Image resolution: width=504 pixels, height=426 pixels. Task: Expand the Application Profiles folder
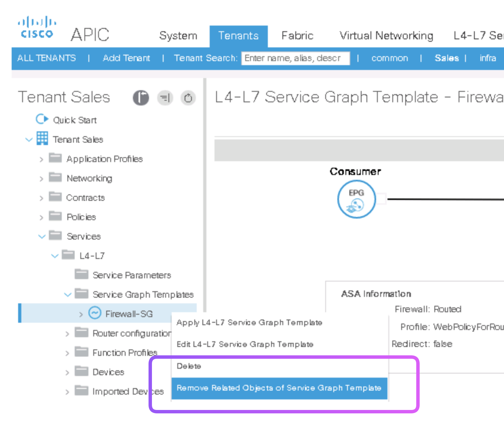[41, 159]
